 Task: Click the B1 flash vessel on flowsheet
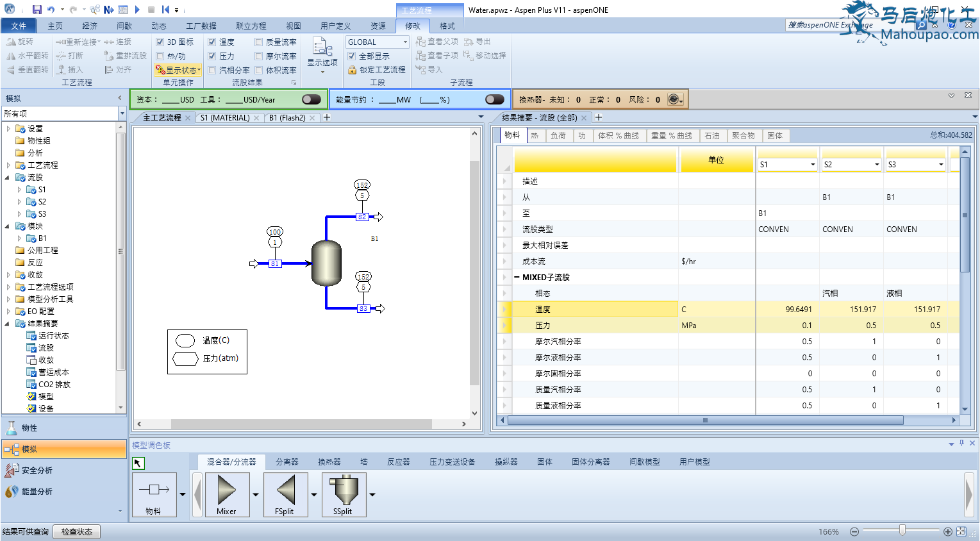click(326, 263)
